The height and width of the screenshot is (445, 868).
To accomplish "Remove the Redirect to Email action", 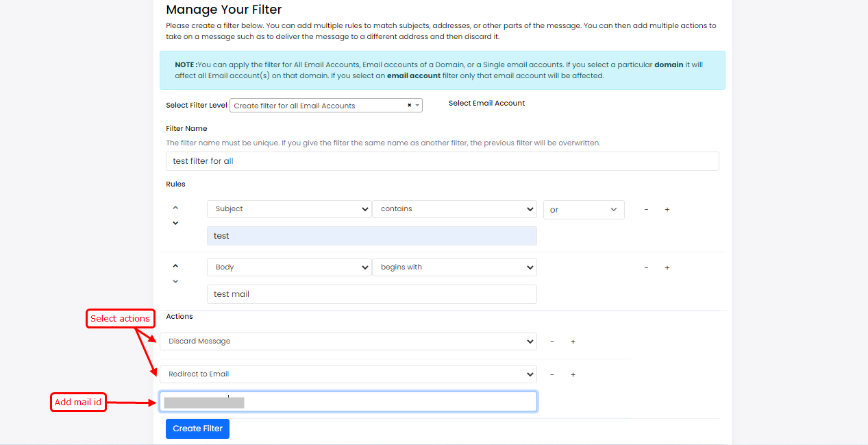I will pyautogui.click(x=552, y=374).
